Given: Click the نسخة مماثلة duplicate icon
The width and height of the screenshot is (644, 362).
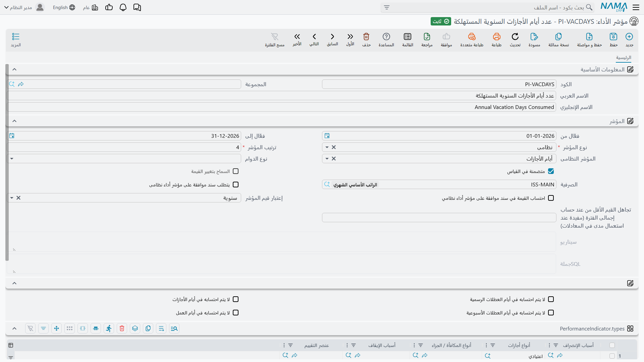Looking at the screenshot, I should point(558,37).
